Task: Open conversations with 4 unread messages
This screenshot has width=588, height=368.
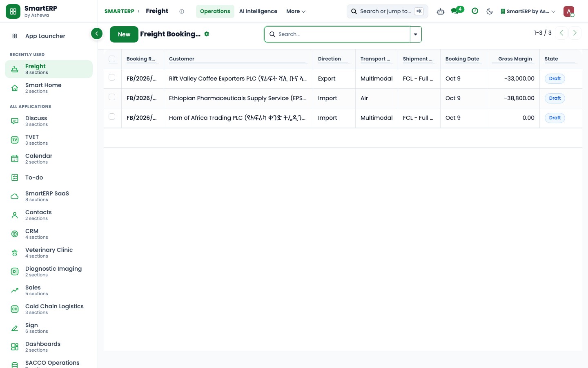Action: tap(457, 11)
